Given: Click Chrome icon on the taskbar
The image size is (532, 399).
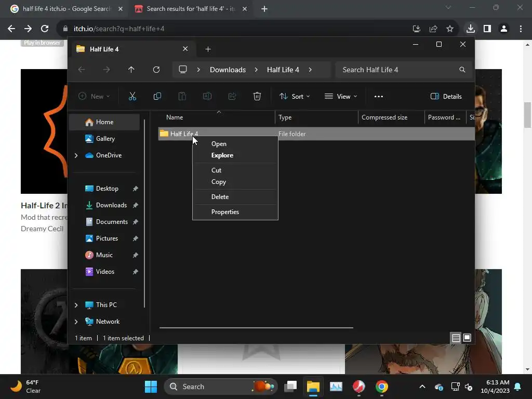Looking at the screenshot, I should point(382,387).
